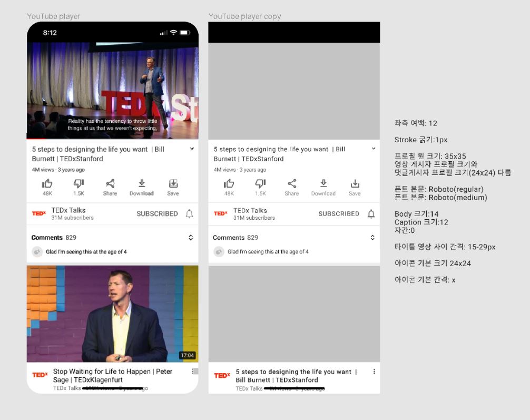
Task: Open three-dot menu of bottom video in copy
Action: [x=374, y=372]
